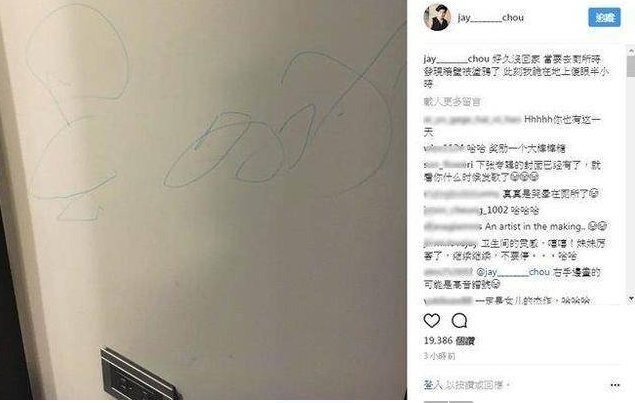This screenshot has width=635, height=403.
Task: Click the blurred commenter before 'An artist in the making'
Action: pyautogui.click(x=453, y=226)
